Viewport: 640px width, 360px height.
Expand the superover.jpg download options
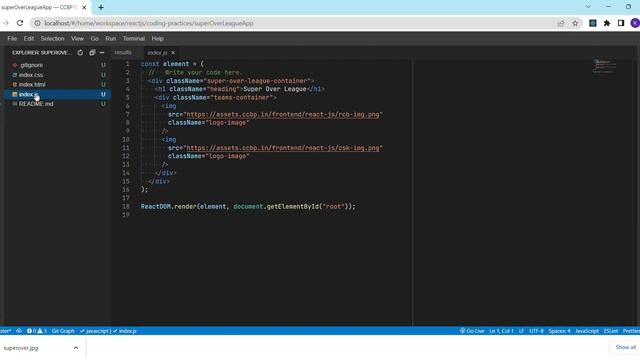[x=76, y=348]
